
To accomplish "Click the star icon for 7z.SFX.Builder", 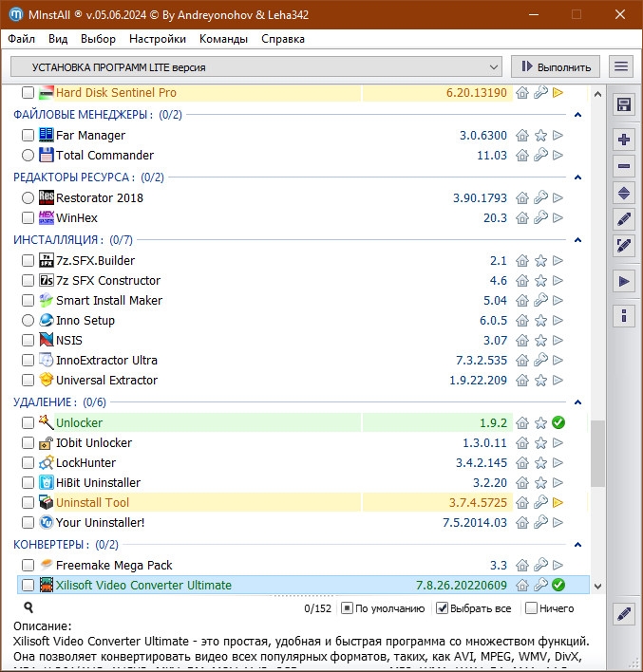I will click(540, 261).
